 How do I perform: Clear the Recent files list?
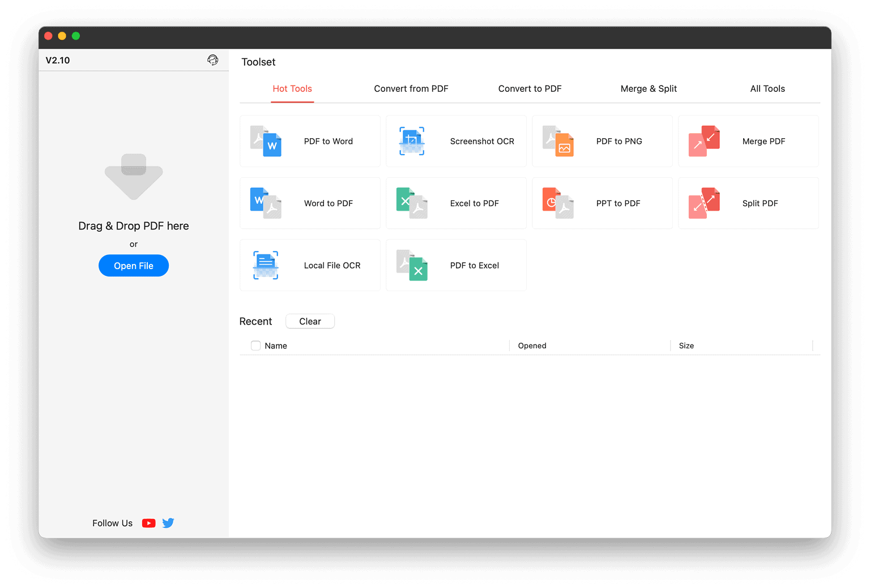click(x=310, y=321)
